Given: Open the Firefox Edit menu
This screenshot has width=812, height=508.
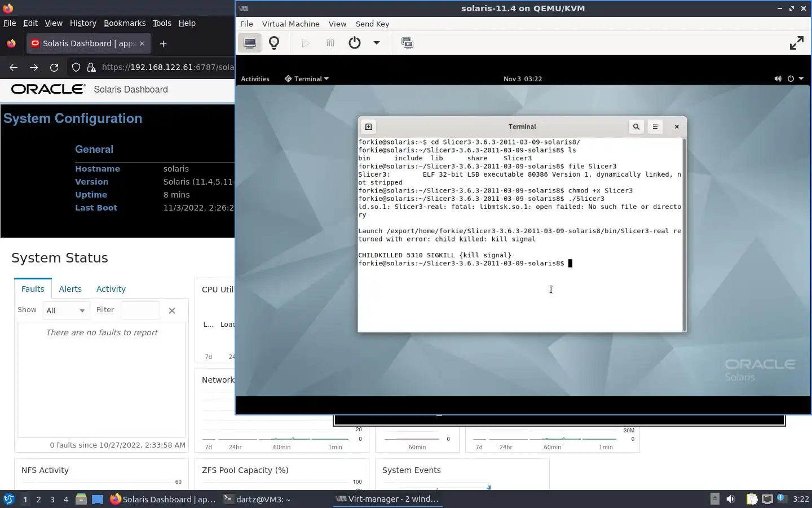Looking at the screenshot, I should (x=30, y=23).
